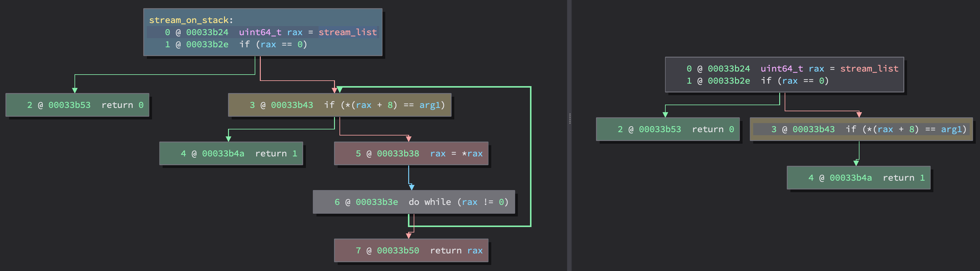This screenshot has height=271, width=980.
Task: Select rax in the 'return rax' statement
Action: (x=475, y=251)
